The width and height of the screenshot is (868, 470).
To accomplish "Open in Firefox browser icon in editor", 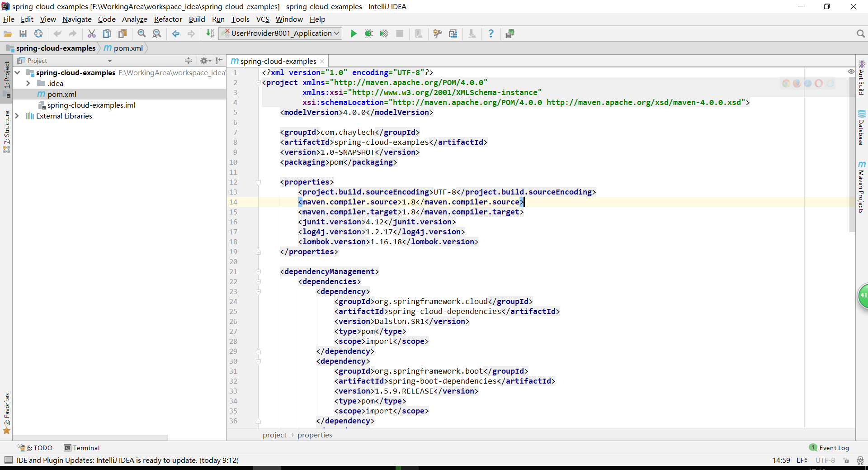I will click(797, 83).
